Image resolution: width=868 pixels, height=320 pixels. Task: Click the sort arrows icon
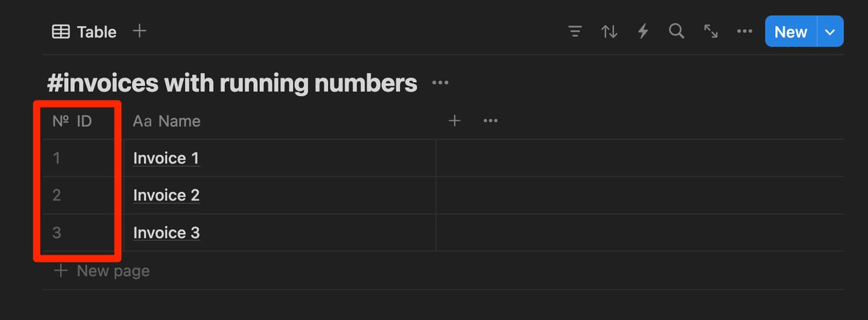click(609, 31)
